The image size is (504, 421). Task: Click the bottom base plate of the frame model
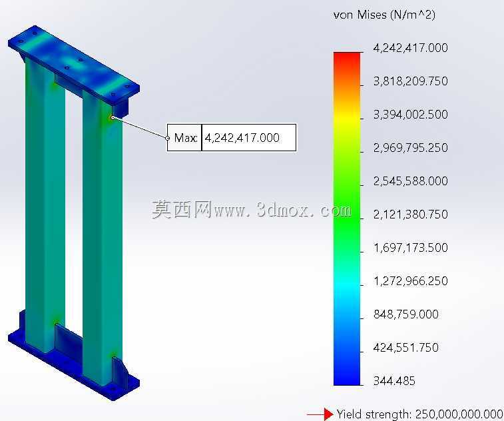coord(74,366)
